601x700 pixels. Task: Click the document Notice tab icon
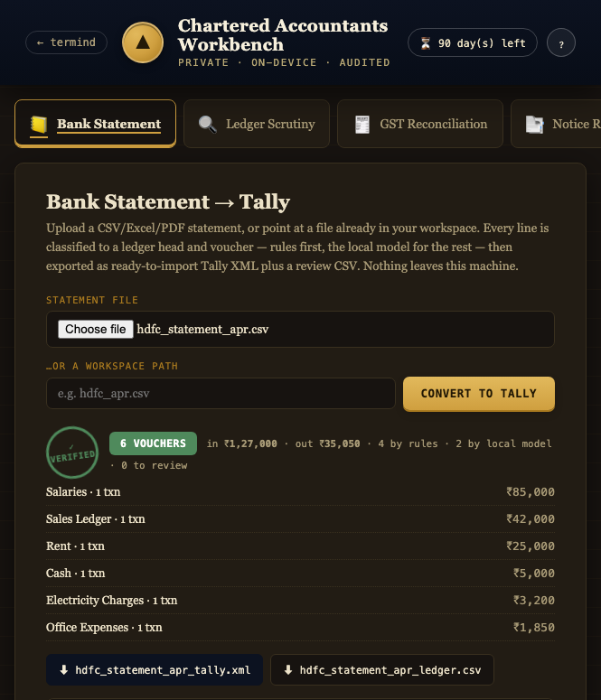(534, 124)
